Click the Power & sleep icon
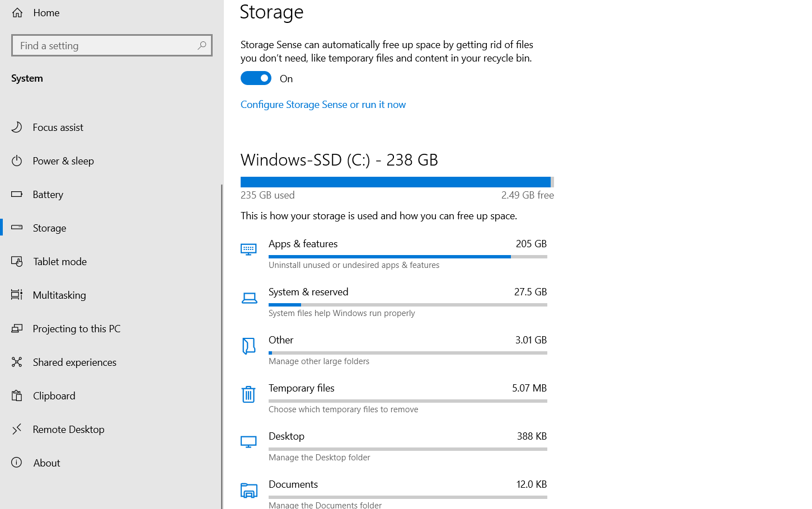812x509 pixels. pos(17,161)
